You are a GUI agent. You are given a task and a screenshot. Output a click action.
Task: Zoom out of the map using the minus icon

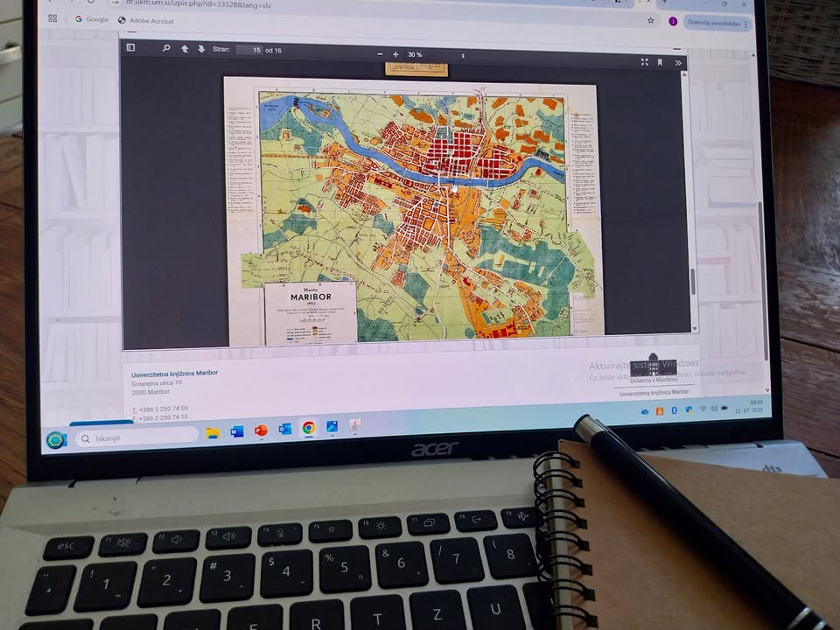click(x=381, y=53)
